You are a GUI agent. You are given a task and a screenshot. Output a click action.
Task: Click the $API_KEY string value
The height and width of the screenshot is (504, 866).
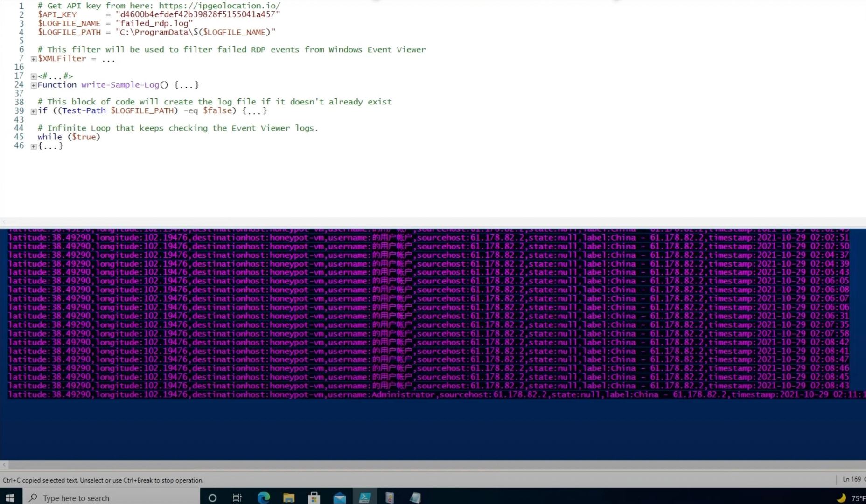click(x=198, y=14)
